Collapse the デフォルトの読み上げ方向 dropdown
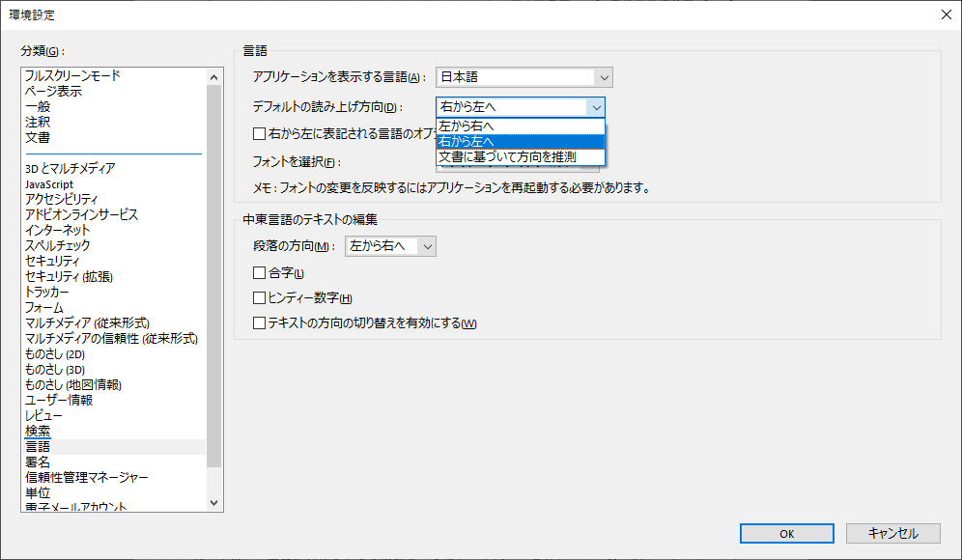The image size is (962, 560). click(x=596, y=107)
